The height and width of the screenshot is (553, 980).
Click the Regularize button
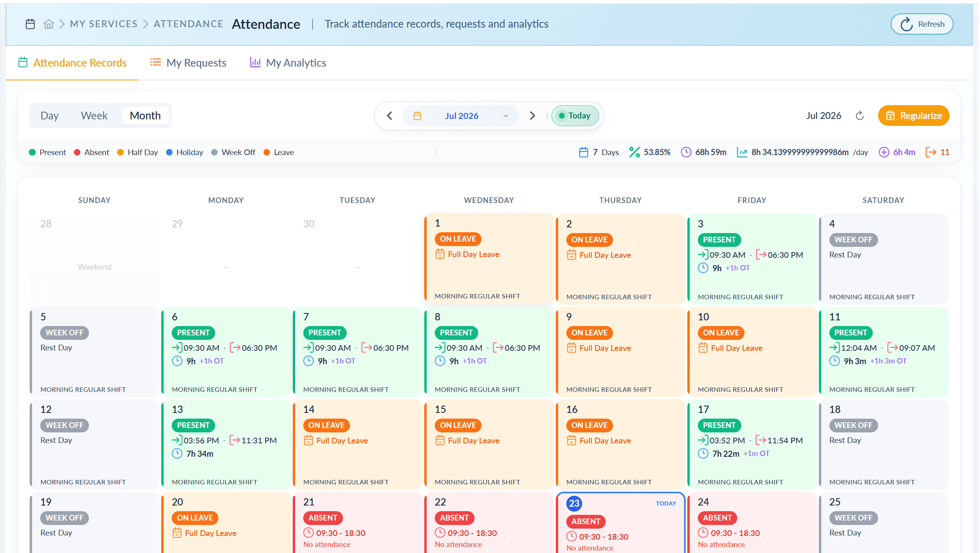913,116
